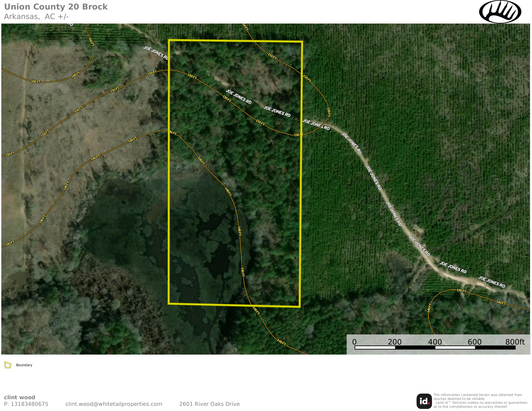
Task: Click the Union County 20 Brock title
Action: 56,7
